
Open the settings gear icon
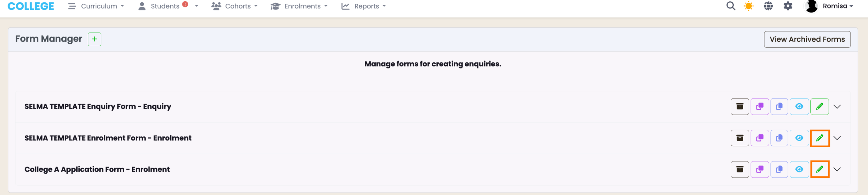coord(788,6)
